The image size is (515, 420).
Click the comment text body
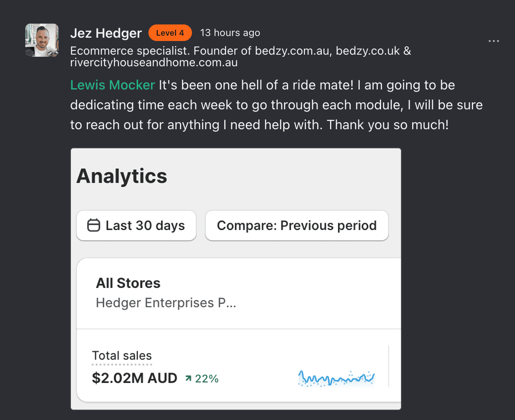276,105
